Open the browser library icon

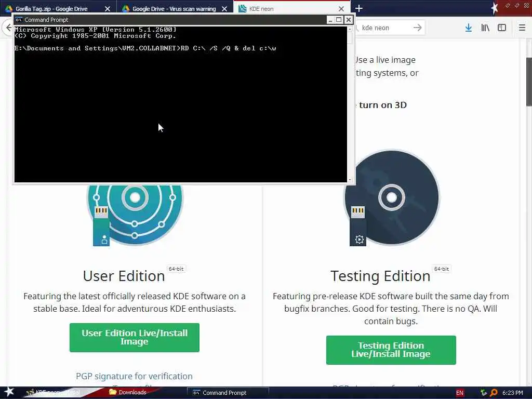(485, 28)
